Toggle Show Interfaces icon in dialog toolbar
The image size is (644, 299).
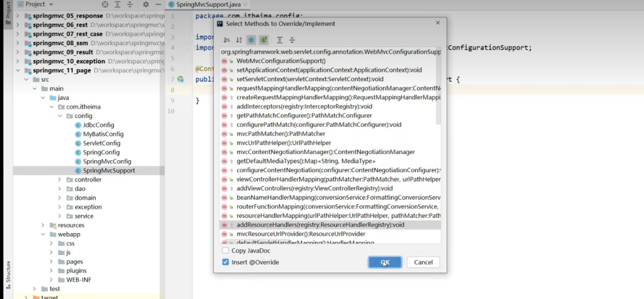point(264,40)
